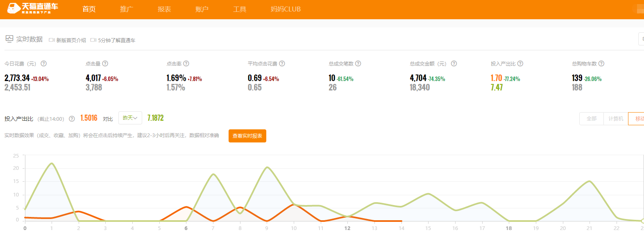The width and height of the screenshot is (644, 237).
Task: Open the 首页 navigation tab
Action: click(x=89, y=9)
